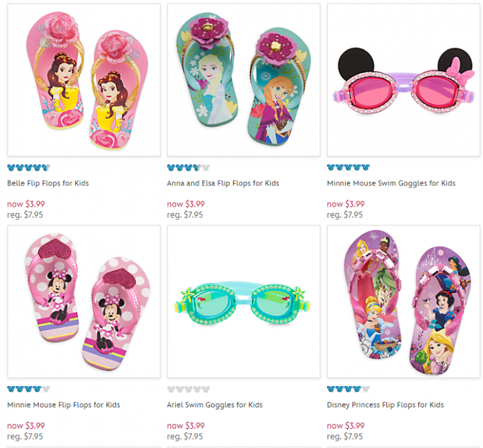Click the Belle Flip Flops for Kids link
Viewport: 483px width, 448px height.
click(x=48, y=183)
